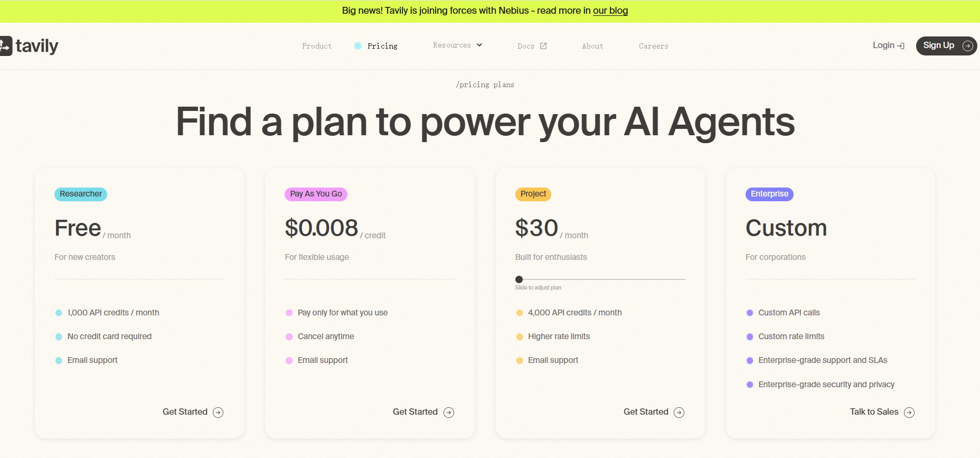Click the Login arrow icon
Image resolution: width=980 pixels, height=458 pixels.
[x=901, y=46]
